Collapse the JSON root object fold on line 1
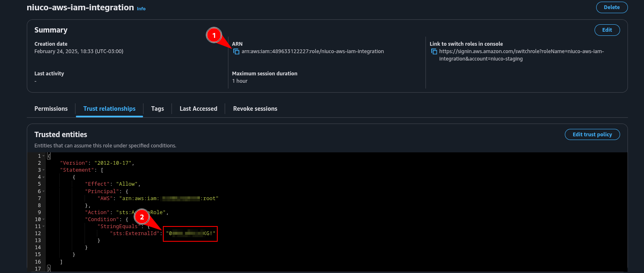This screenshot has height=273, width=644. point(44,156)
